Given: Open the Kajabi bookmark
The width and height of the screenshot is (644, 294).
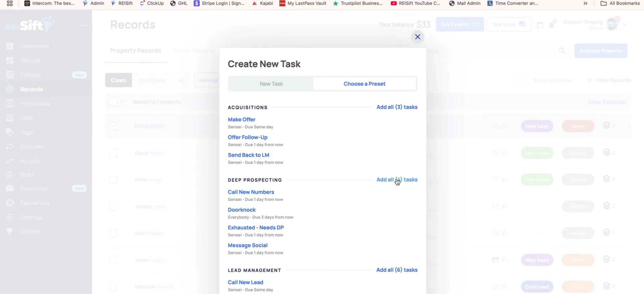Looking at the screenshot, I should tap(263, 3).
